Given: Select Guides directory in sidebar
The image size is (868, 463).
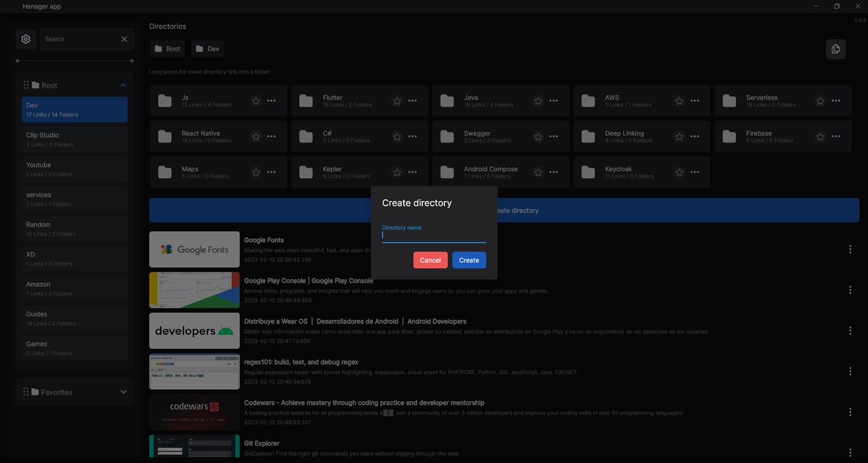Looking at the screenshot, I should (74, 318).
